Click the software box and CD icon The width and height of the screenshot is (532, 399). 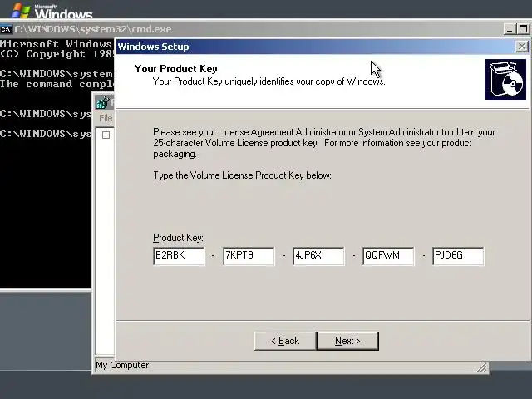point(505,80)
